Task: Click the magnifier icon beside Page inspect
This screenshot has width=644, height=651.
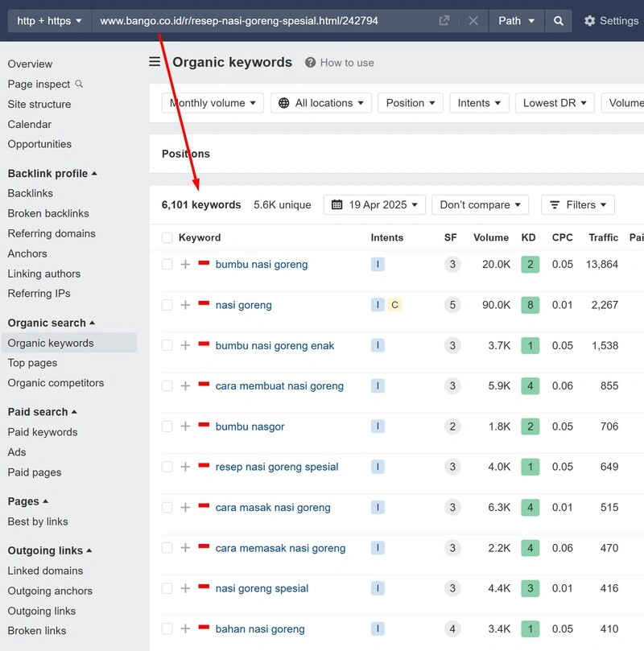Action: [x=79, y=84]
